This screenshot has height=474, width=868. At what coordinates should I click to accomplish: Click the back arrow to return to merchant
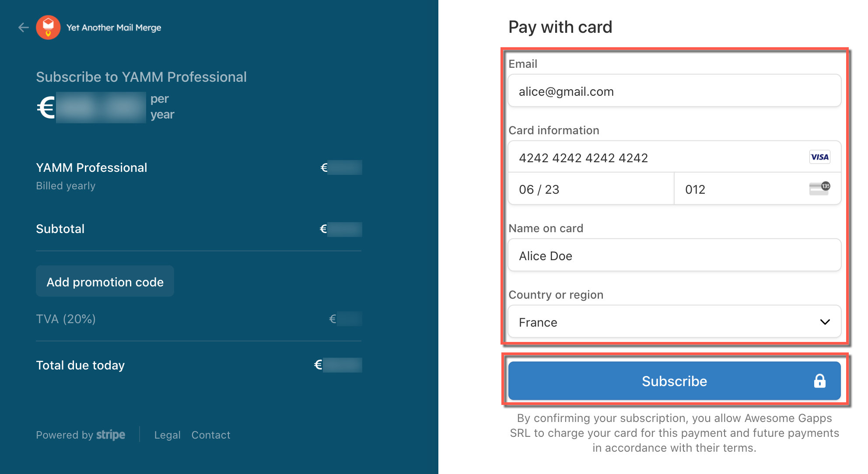(23, 27)
